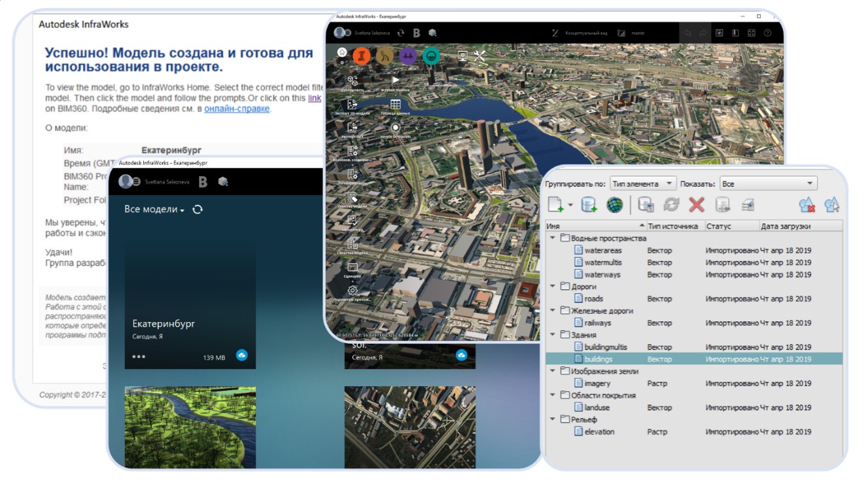Viewport: 868px width, 489px height.
Task: Collapse the Рельеф folder
Action: (x=553, y=420)
